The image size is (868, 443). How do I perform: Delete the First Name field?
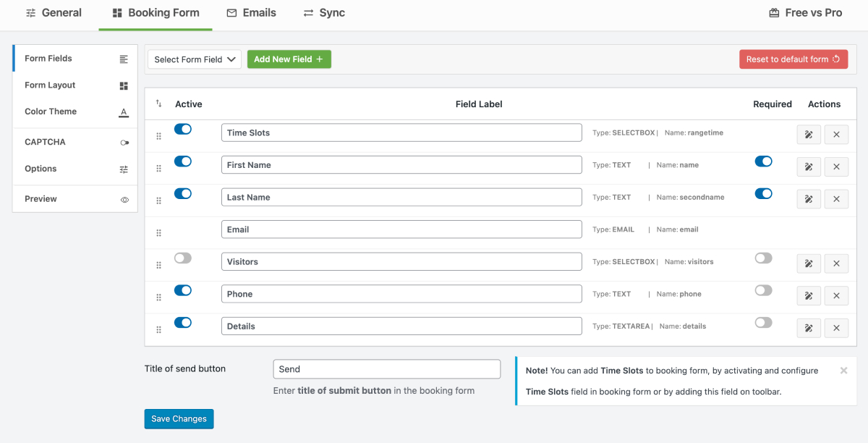click(836, 166)
